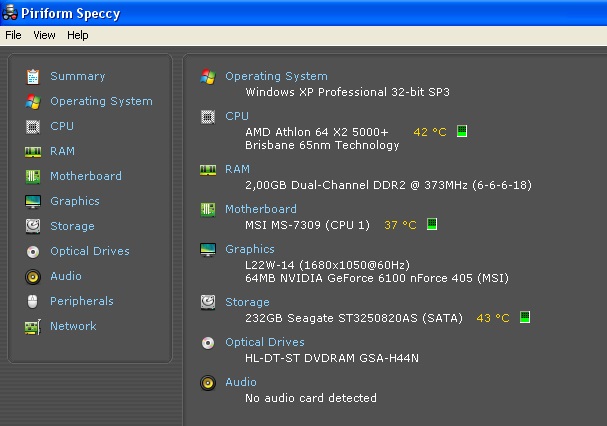Viewport: 607px width, 426px height.
Task: Click the Summary clipboard icon in sidebar
Action: (x=33, y=76)
